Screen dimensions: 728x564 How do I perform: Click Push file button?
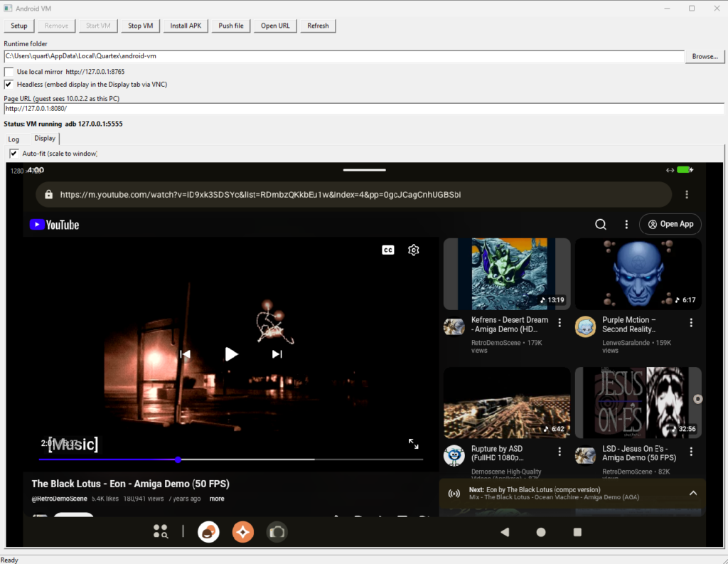[231, 26]
